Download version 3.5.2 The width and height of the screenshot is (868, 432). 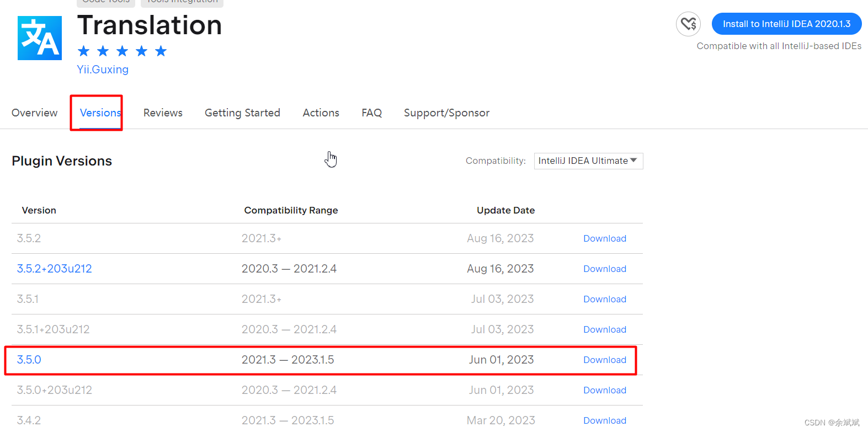pos(605,238)
